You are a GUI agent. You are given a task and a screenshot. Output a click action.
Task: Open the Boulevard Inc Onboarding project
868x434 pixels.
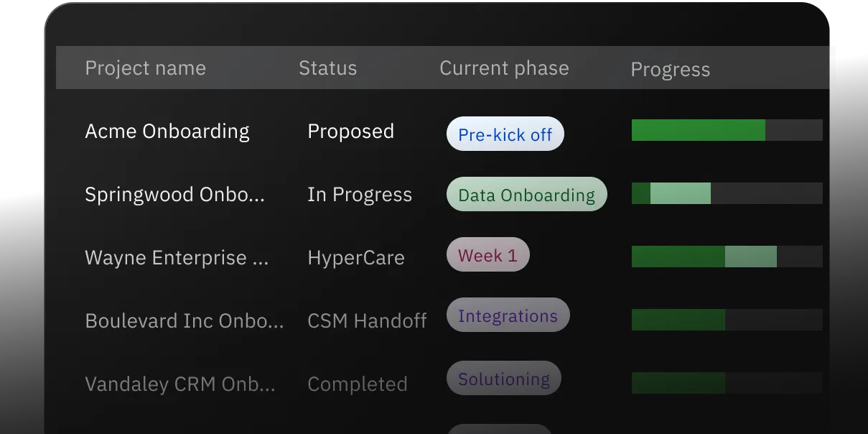[x=183, y=320]
